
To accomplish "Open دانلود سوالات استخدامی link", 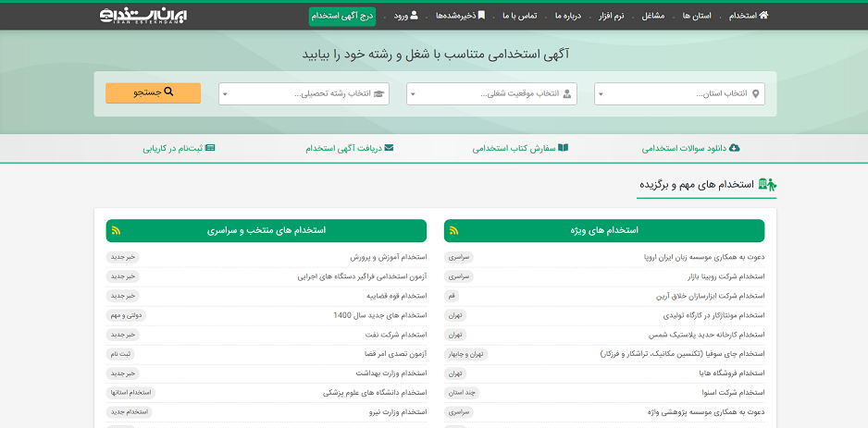I will (691, 148).
